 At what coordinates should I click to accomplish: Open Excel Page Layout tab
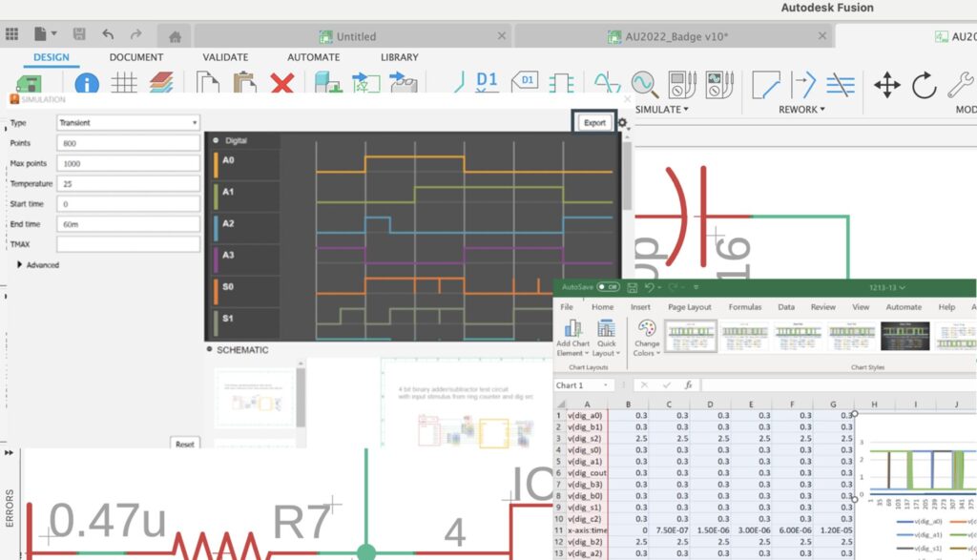689,307
